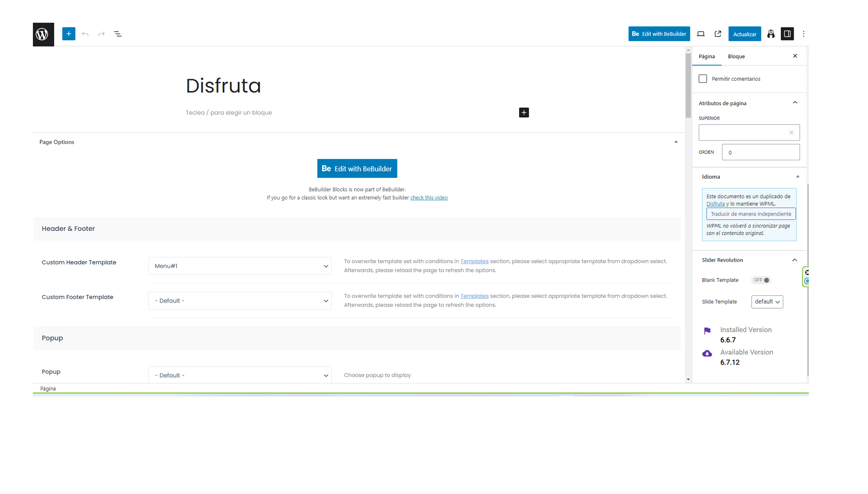Collapse the Slider Revolution panel
868x494 pixels.
pyautogui.click(x=794, y=260)
